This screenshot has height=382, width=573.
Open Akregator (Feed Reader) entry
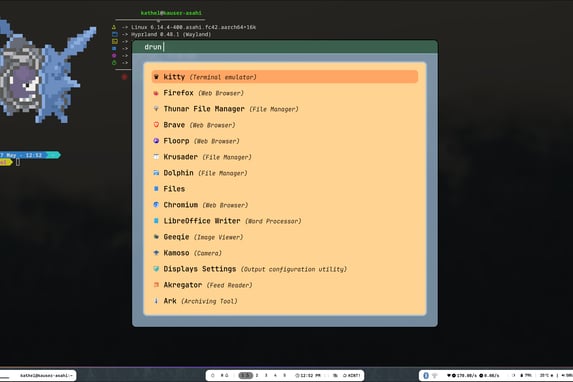click(x=285, y=285)
